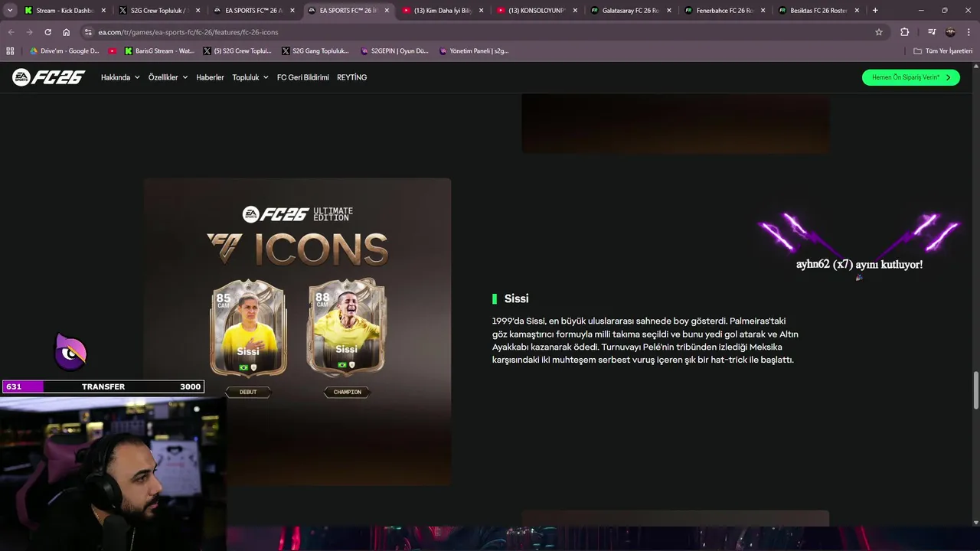Viewport: 980px width, 551px height.
Task: Open the S2GEPIN Oyun Dükkanı bookmark
Action: pos(394,51)
